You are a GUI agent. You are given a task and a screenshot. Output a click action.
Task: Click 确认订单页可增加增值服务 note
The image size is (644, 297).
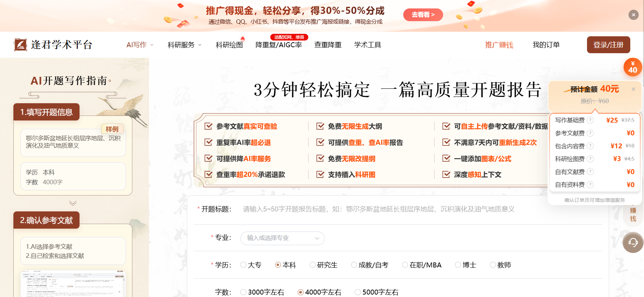595,200
